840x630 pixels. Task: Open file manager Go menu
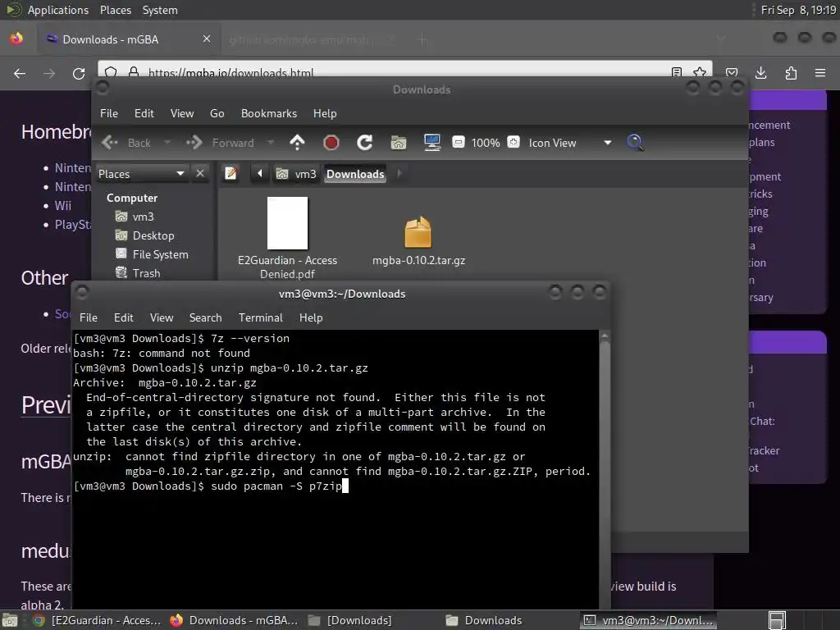coord(217,113)
